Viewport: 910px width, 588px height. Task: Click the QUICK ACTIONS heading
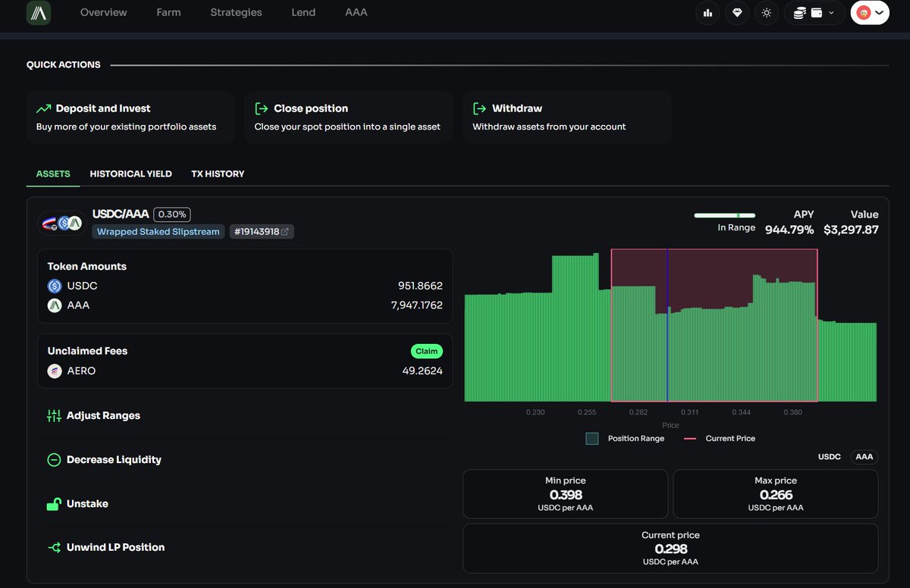[64, 64]
